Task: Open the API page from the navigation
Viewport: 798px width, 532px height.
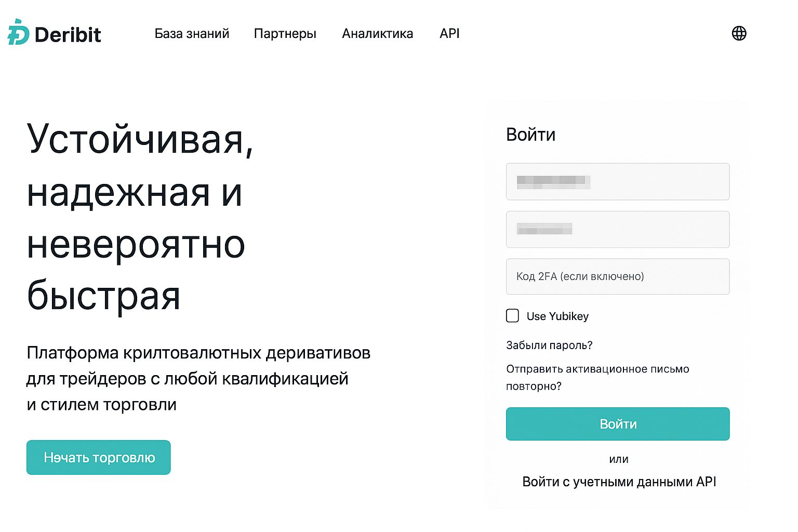Action: 449,34
